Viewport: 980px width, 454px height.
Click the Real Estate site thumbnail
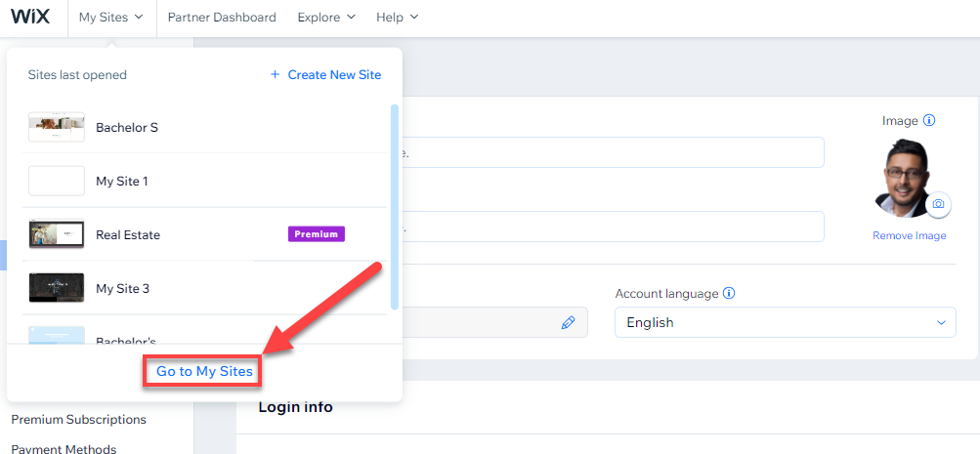coord(57,234)
